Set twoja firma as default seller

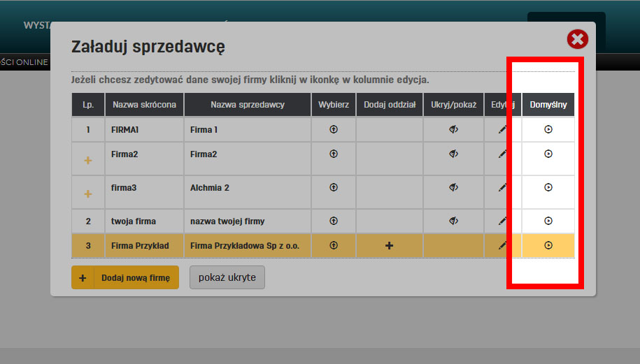pyautogui.click(x=548, y=221)
